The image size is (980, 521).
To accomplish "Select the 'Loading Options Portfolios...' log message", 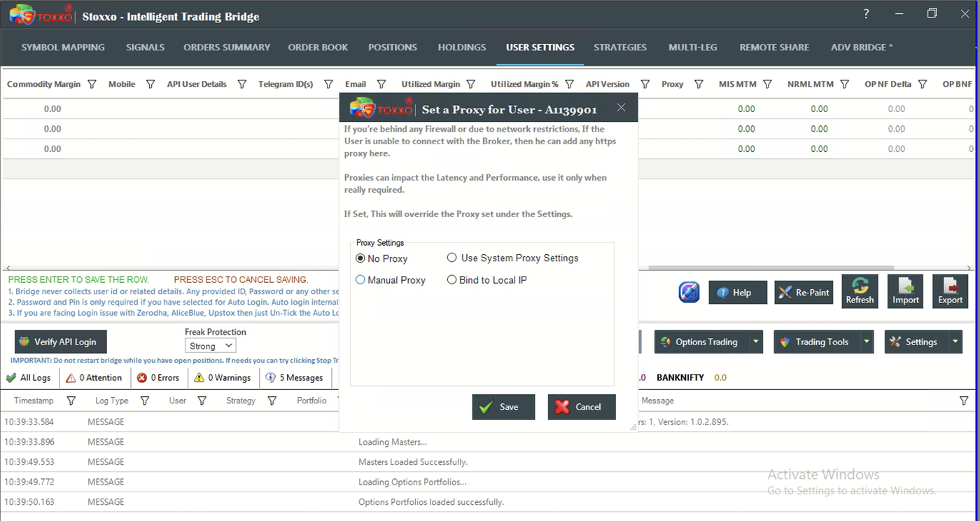I will [x=412, y=482].
